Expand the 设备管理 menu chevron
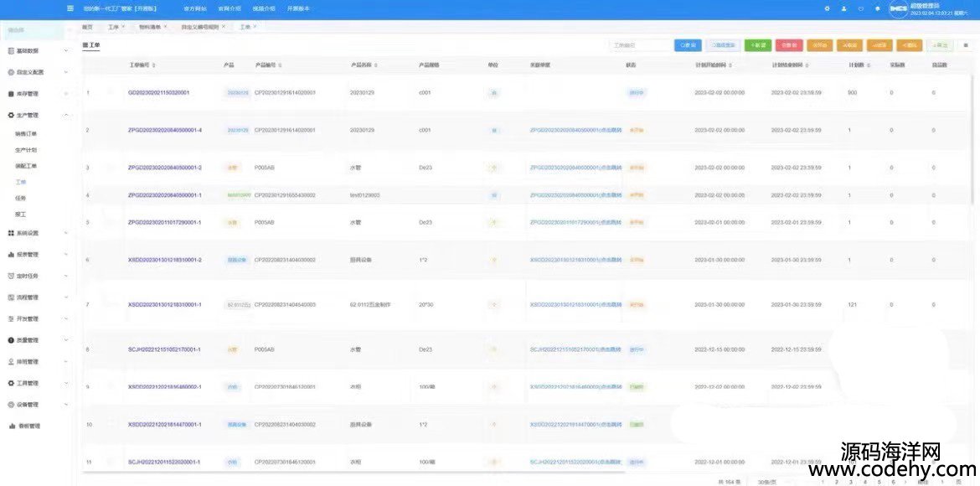 [65, 405]
